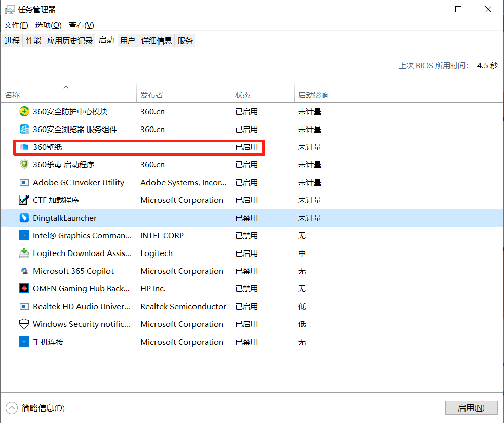Select the Logitech Download Assistant icon
The image size is (504, 423).
(24, 253)
